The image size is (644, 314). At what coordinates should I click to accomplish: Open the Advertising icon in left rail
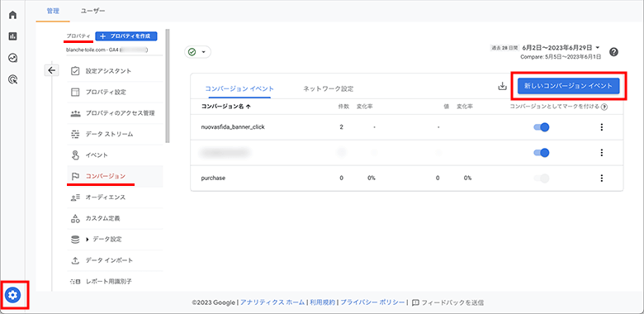(12, 79)
